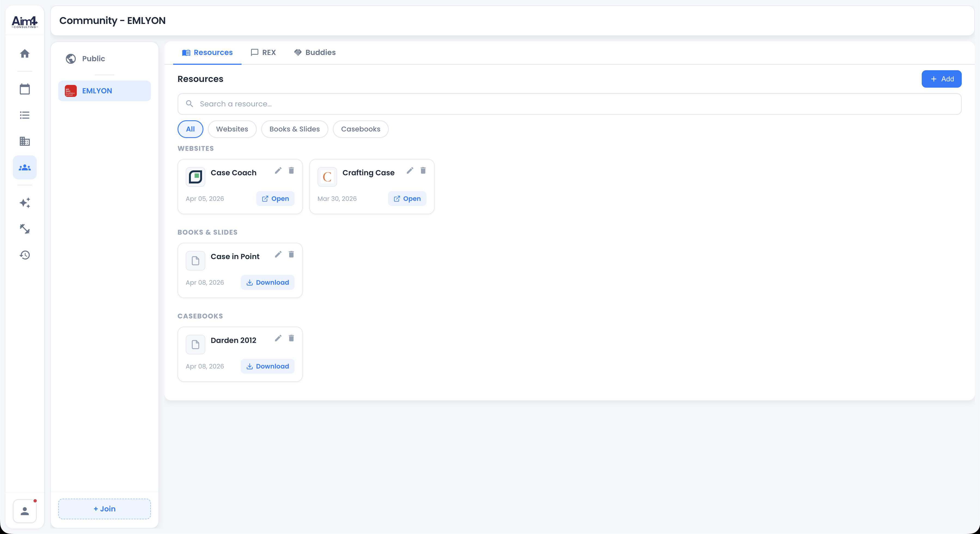Screen dimensions: 980x534
Task: Select the All filter chip
Action: pyautogui.click(x=191, y=129)
